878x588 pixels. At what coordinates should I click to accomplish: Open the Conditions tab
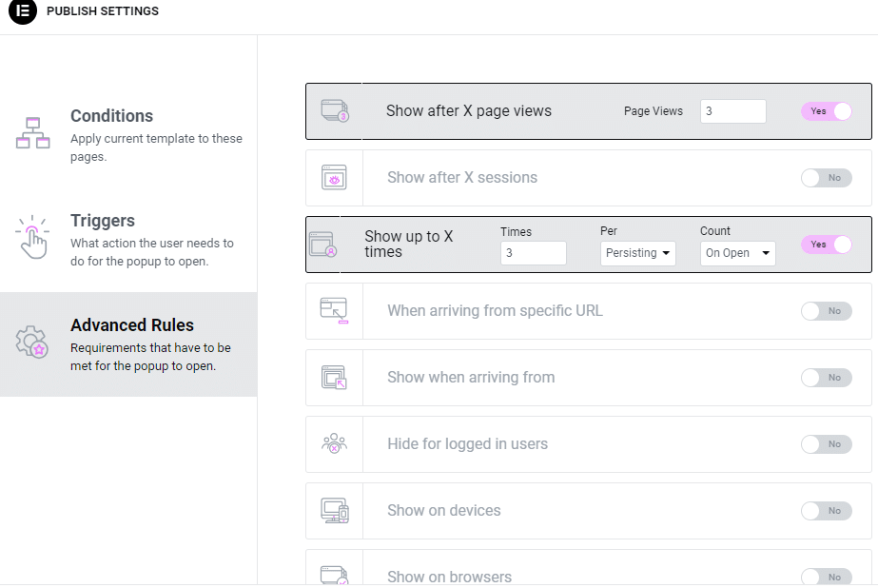(128, 135)
